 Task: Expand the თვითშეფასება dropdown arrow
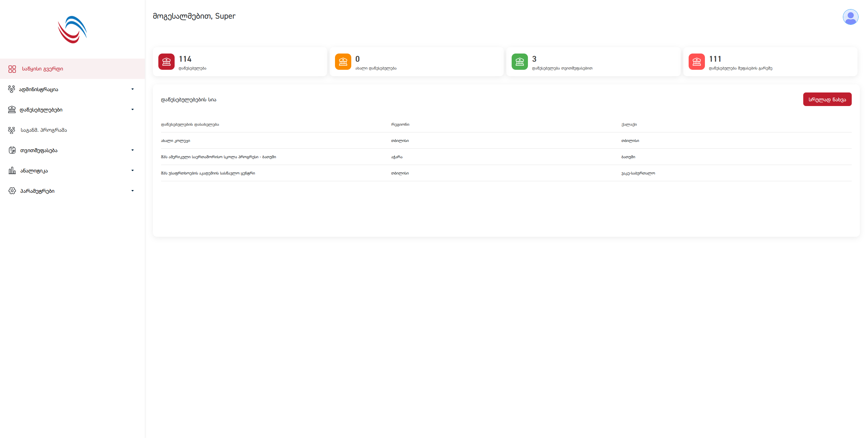point(133,150)
